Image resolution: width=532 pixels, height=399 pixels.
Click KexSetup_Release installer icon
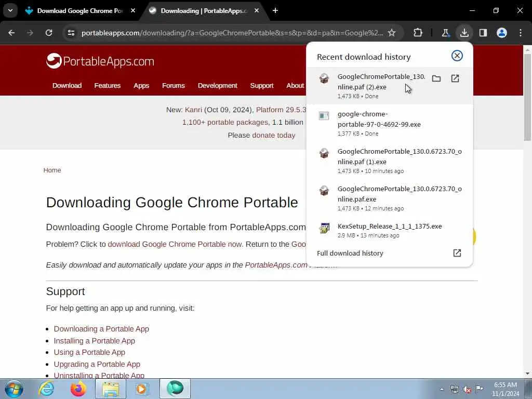coord(324,228)
